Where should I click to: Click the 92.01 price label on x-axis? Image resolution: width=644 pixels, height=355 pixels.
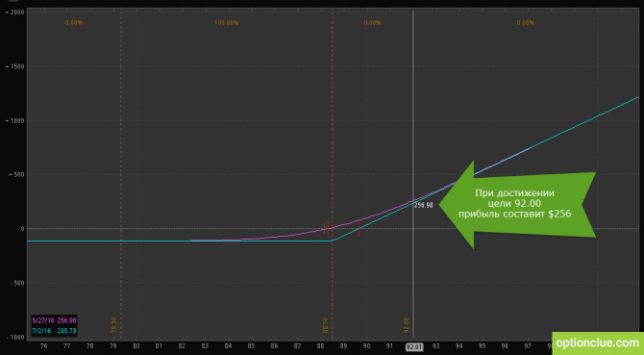pos(414,347)
